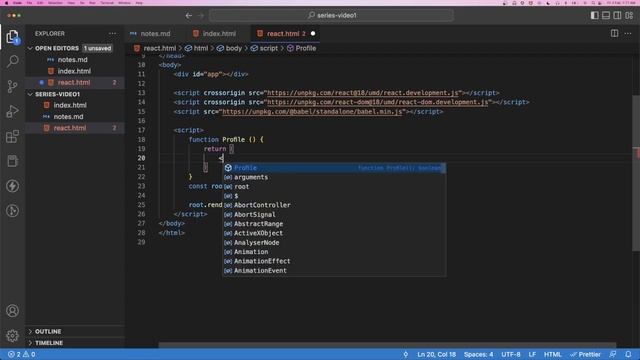Open notifications bell in status bar

pos(628,354)
